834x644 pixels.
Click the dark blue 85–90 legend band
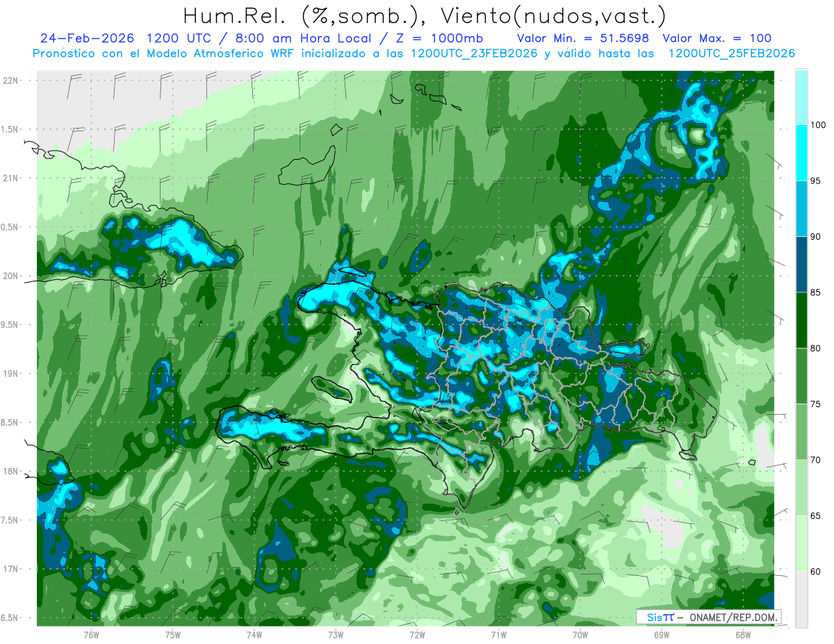click(801, 264)
